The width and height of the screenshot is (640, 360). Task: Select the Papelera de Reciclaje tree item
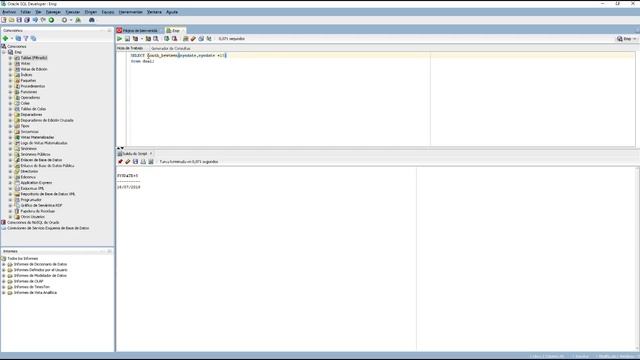pyautogui.click(x=38, y=211)
